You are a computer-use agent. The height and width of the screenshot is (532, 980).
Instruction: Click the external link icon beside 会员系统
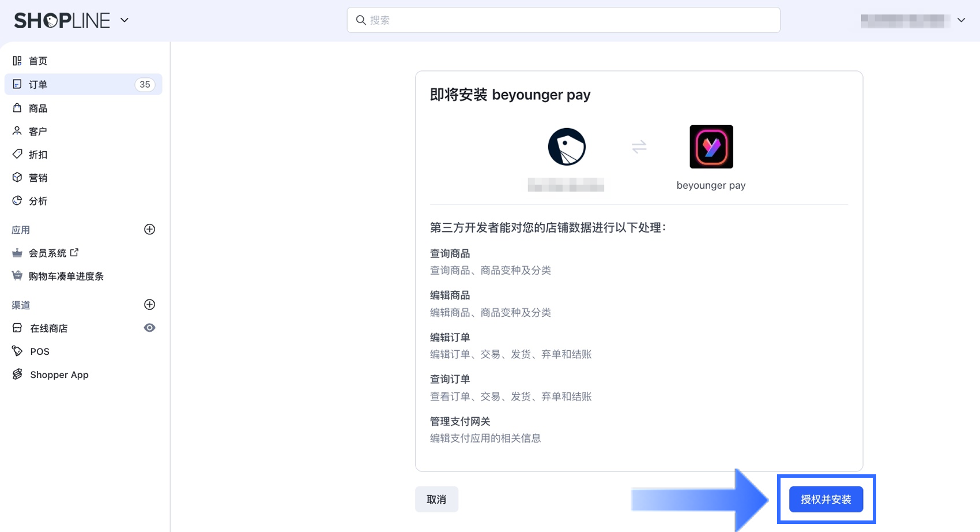[74, 252]
